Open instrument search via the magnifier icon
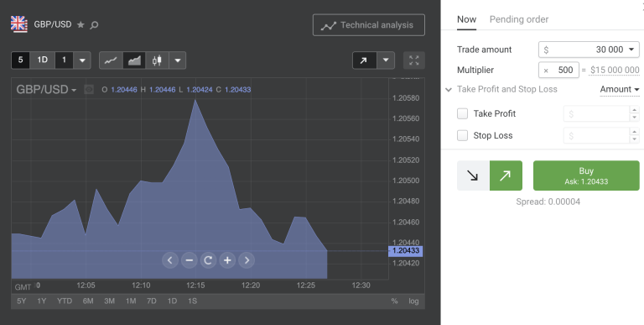 (94, 25)
